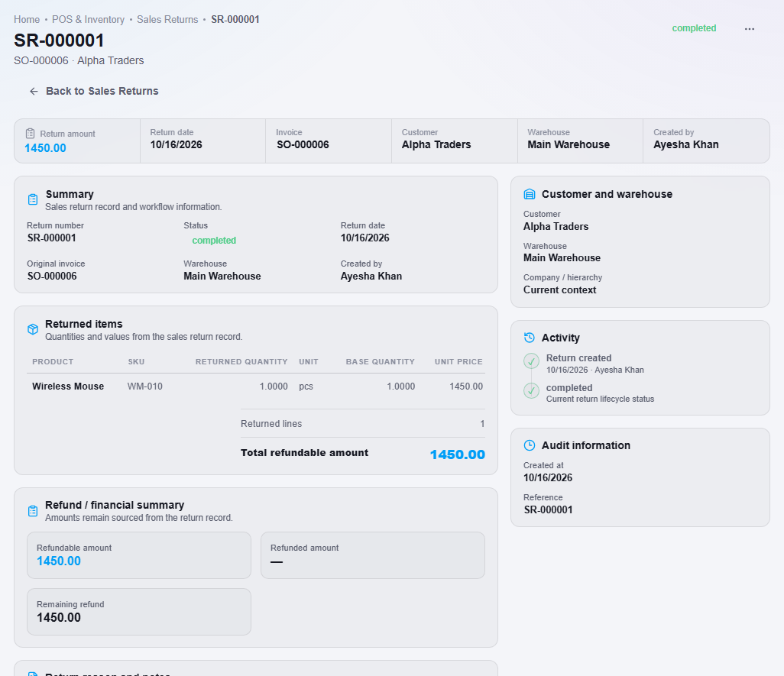The height and width of the screenshot is (676, 784).
Task: Click the Refunded amount card
Action: (372, 555)
